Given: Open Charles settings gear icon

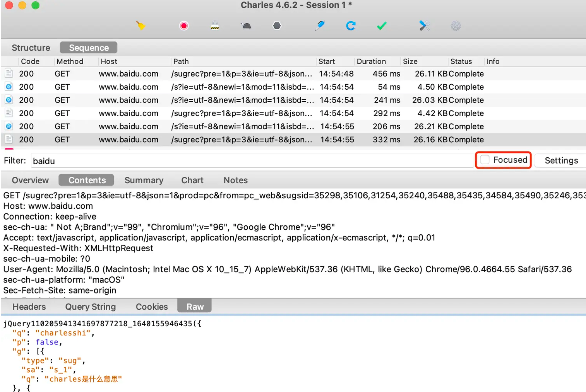Looking at the screenshot, I should click(x=456, y=26).
